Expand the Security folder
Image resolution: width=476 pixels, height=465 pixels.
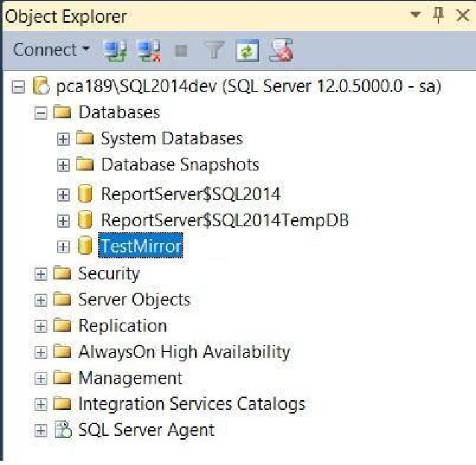41,274
